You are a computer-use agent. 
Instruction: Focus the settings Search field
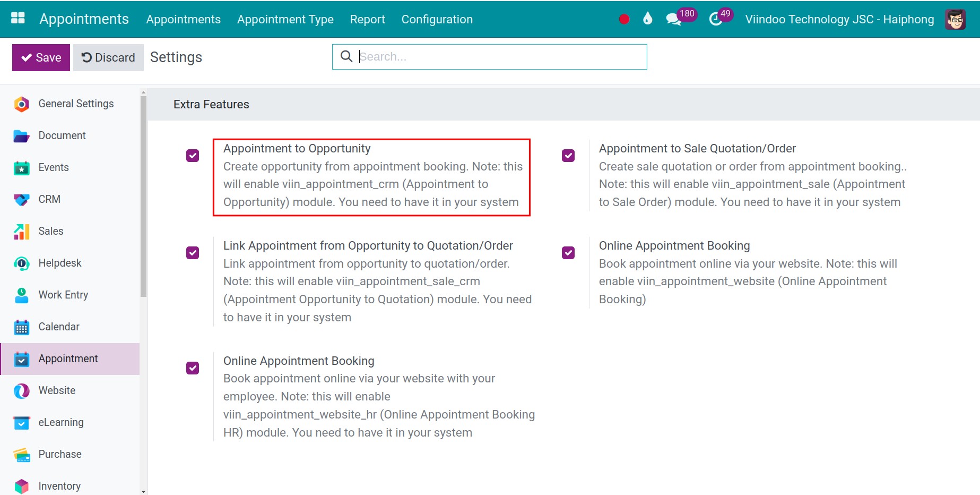(x=489, y=57)
